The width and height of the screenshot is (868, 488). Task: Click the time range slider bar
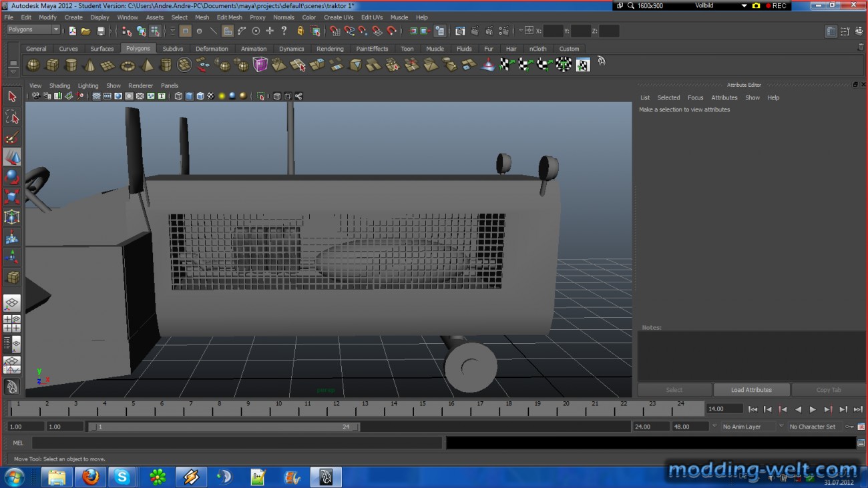tap(224, 427)
